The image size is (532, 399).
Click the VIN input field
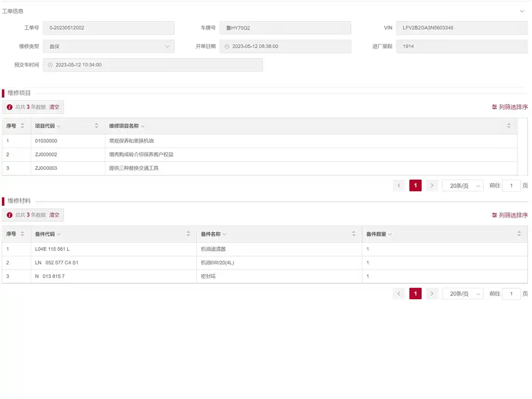pyautogui.click(x=462, y=28)
